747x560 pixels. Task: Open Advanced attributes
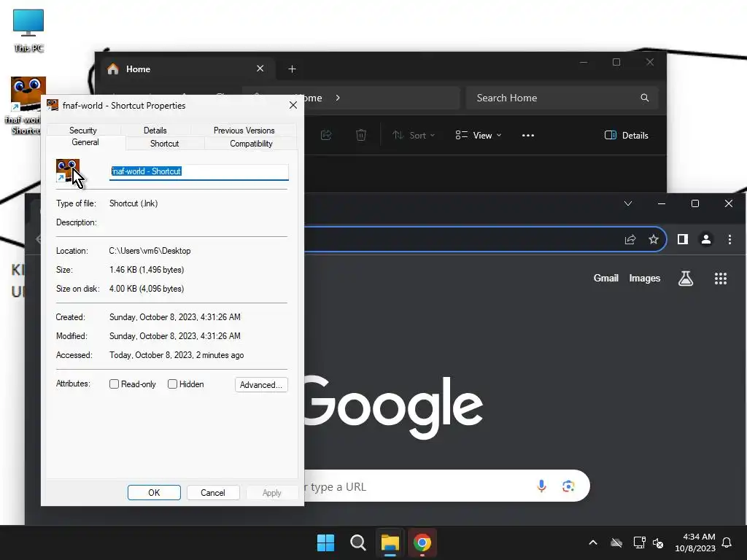click(x=261, y=385)
